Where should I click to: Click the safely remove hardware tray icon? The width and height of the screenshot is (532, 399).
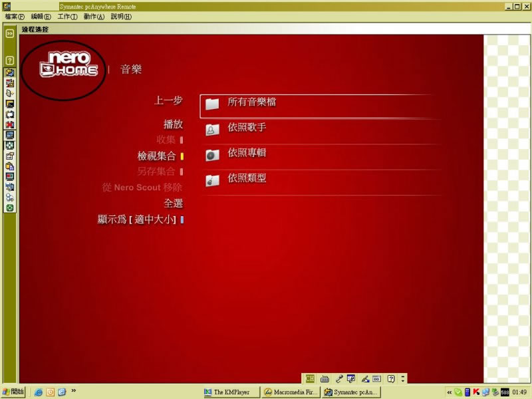[x=495, y=392]
